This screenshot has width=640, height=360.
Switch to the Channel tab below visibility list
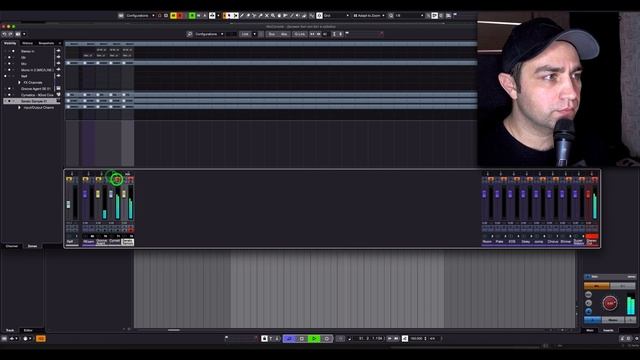click(x=11, y=246)
